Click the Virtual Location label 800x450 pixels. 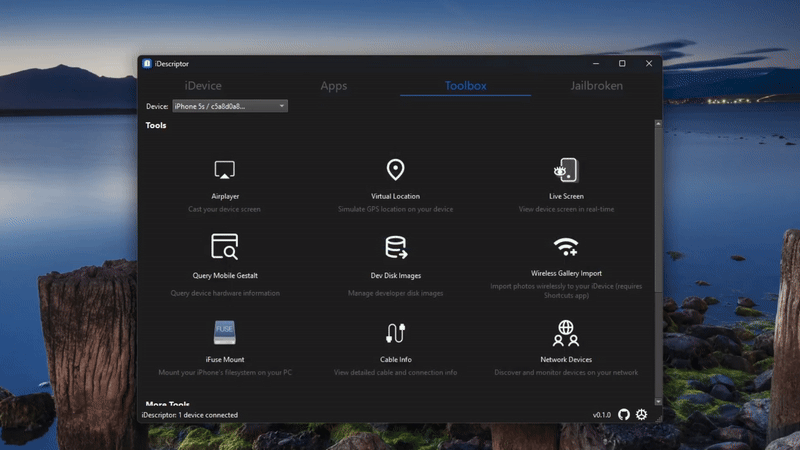coord(395,196)
